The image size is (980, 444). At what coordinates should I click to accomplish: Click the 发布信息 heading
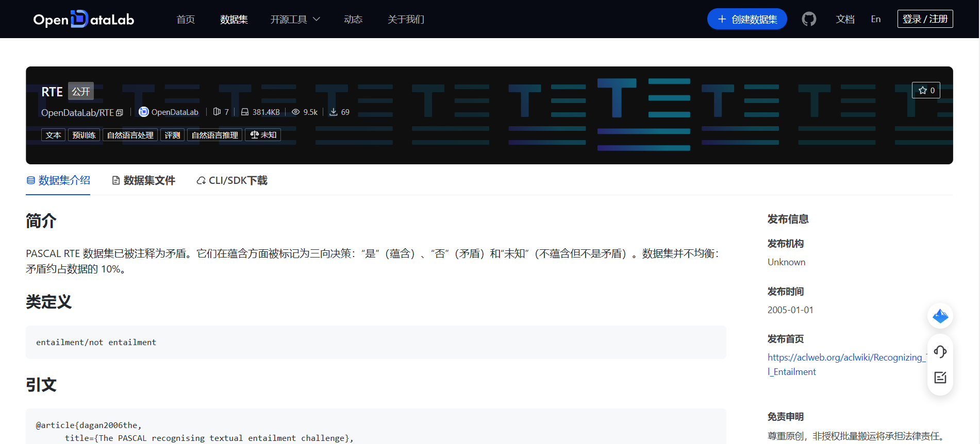point(788,219)
